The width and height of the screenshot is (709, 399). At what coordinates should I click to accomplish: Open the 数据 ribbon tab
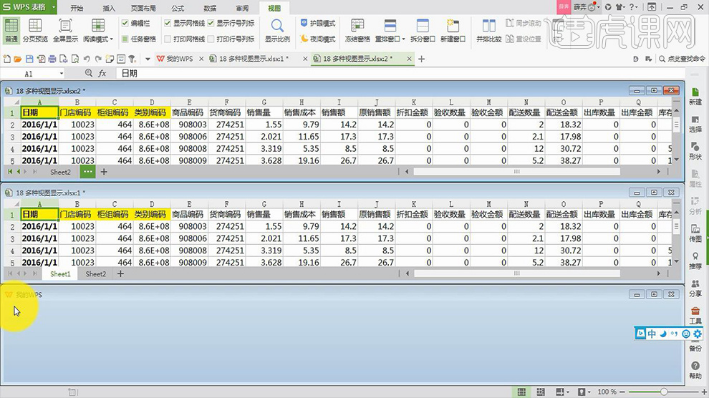(x=210, y=8)
